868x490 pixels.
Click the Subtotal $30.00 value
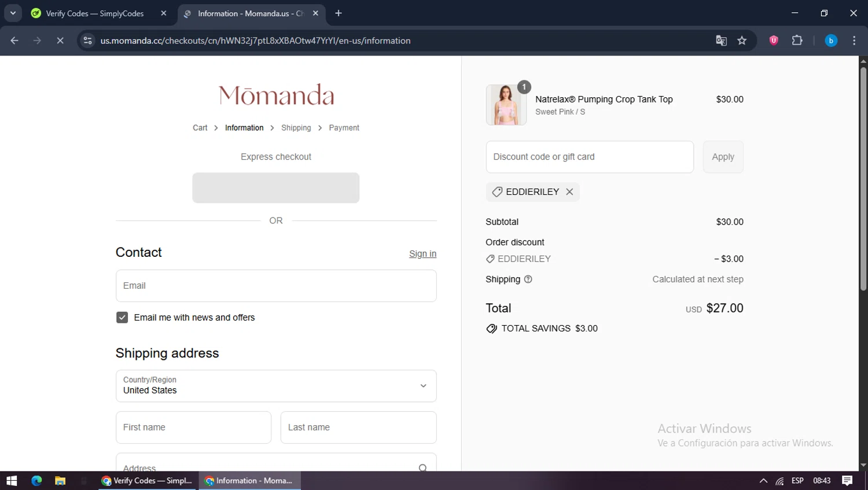tap(730, 222)
